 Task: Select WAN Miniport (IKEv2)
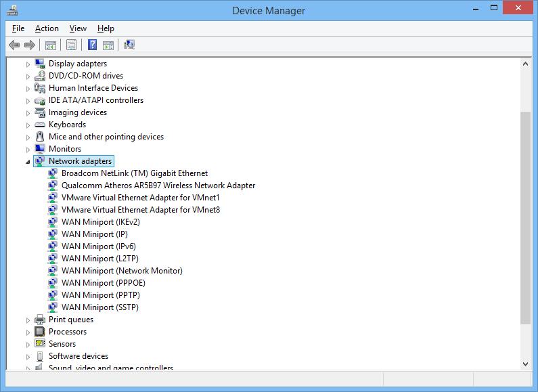pos(101,222)
